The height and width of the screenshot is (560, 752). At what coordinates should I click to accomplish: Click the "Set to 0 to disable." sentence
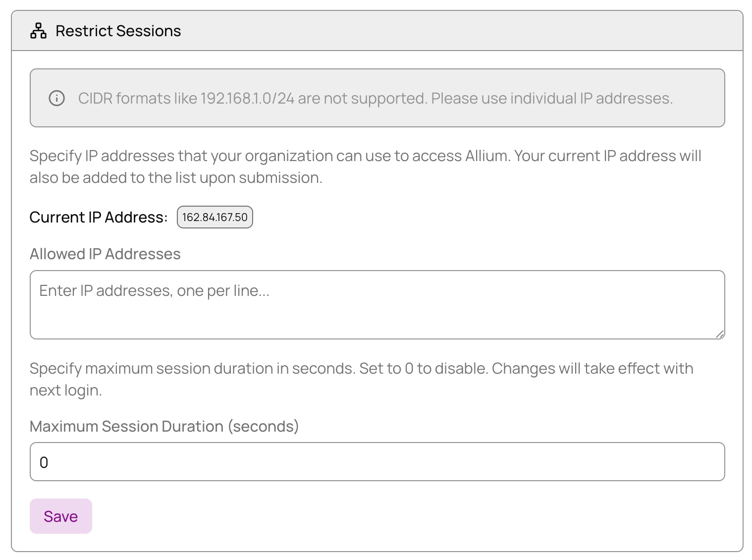[x=423, y=368]
